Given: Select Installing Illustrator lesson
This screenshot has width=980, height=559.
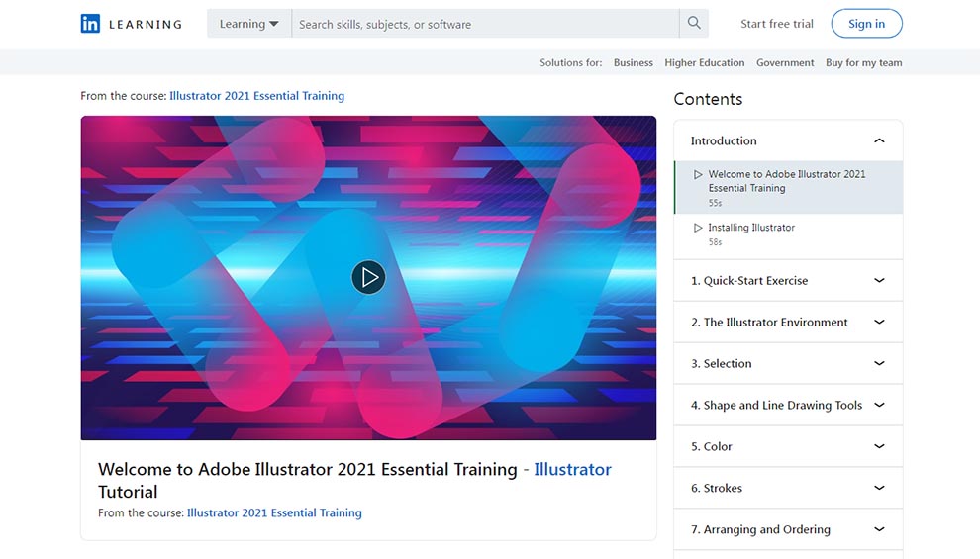Looking at the screenshot, I should tap(788, 236).
